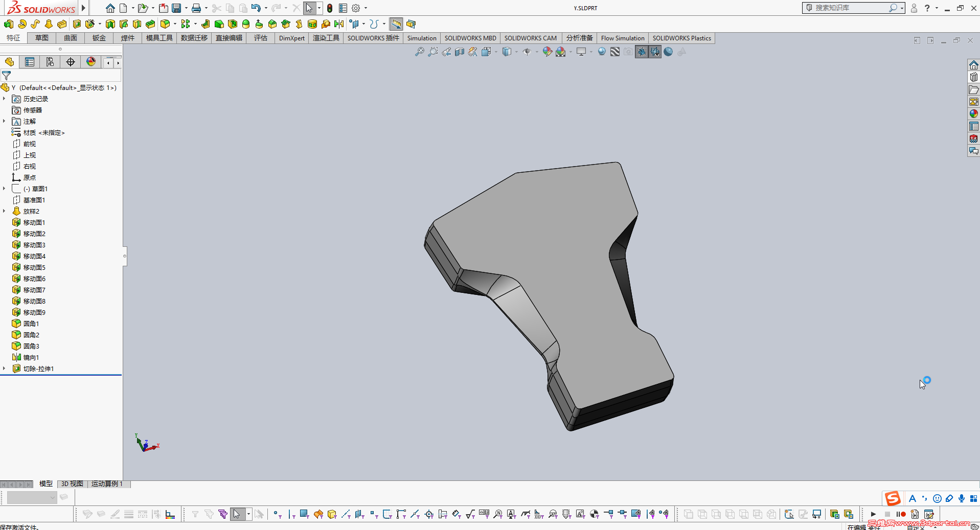
Task: Select the 运动算例 1 tab
Action: (107, 483)
